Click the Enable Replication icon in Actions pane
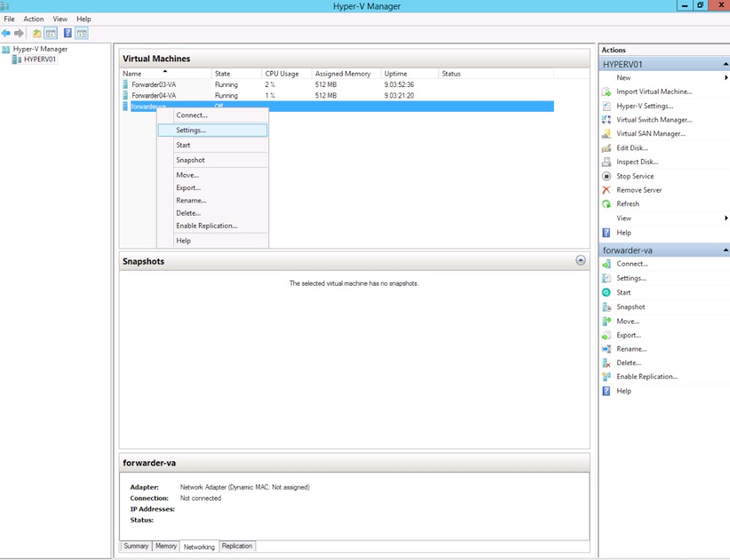This screenshot has height=560, width=730. 607,377
